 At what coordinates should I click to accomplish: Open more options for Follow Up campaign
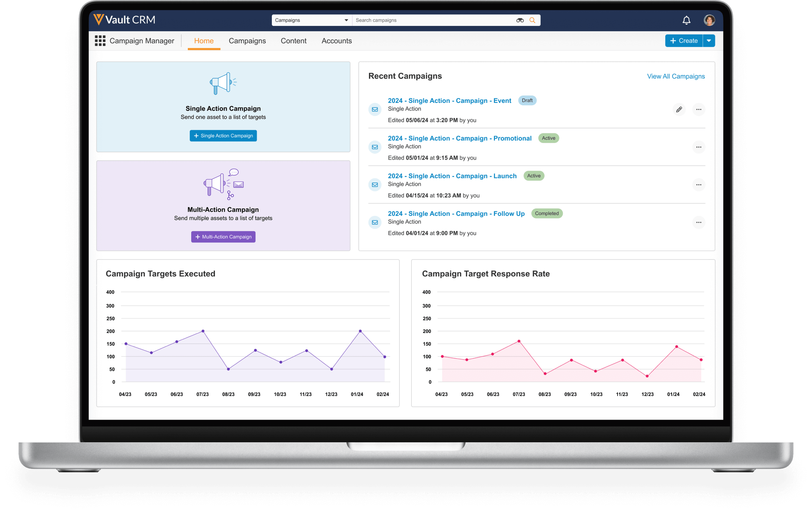(698, 222)
